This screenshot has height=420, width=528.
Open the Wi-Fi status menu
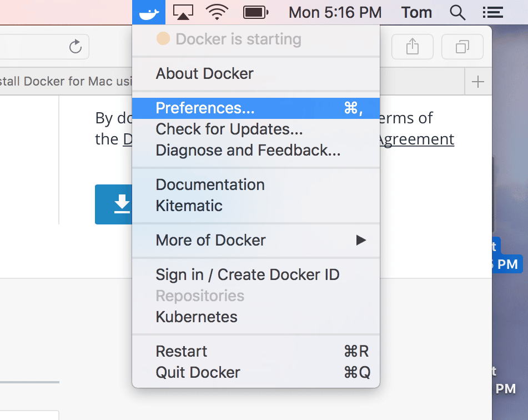pyautogui.click(x=217, y=12)
